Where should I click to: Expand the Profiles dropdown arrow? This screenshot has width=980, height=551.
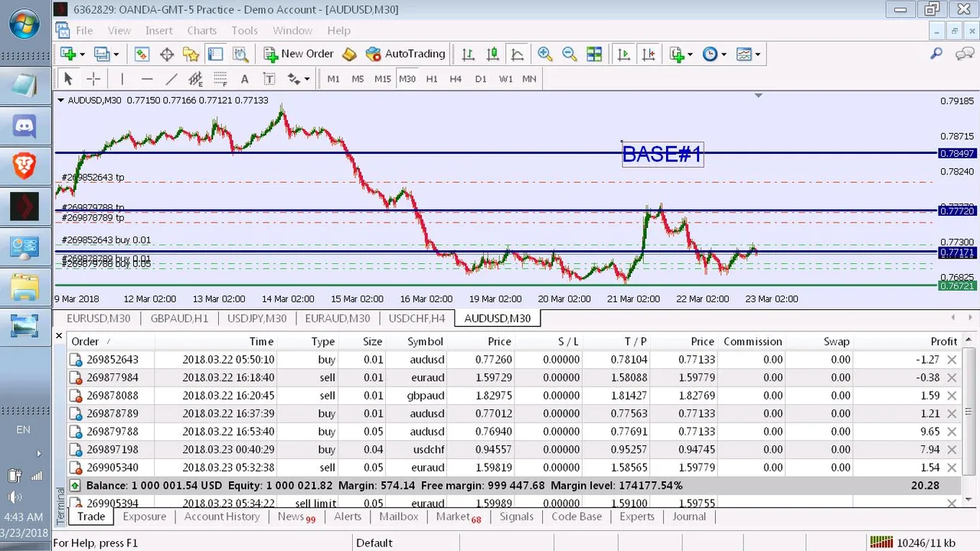click(116, 54)
